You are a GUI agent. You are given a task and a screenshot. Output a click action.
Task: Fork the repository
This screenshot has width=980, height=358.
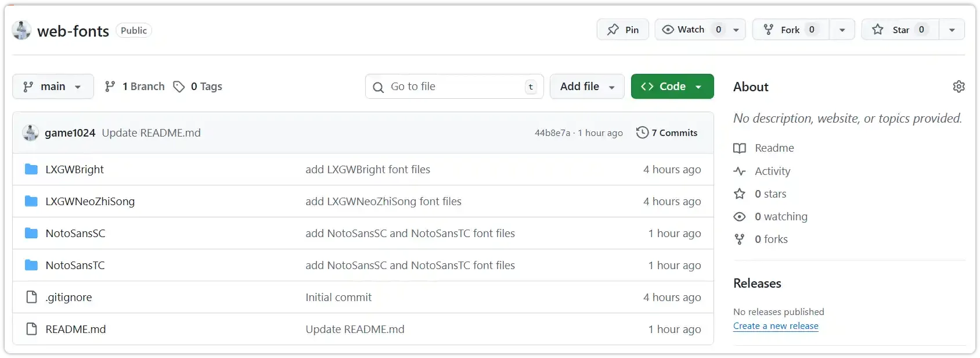790,30
